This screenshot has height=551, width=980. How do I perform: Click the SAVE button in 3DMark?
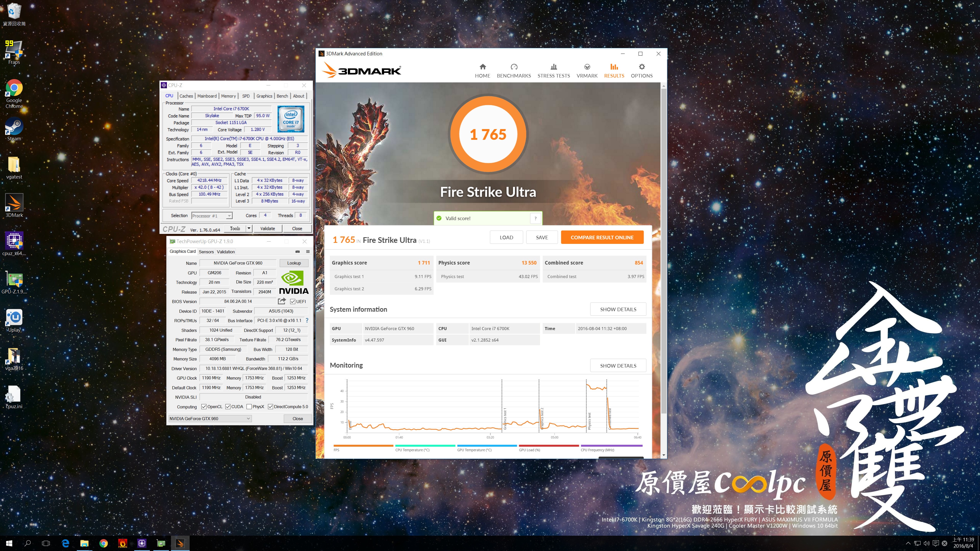[x=542, y=237]
